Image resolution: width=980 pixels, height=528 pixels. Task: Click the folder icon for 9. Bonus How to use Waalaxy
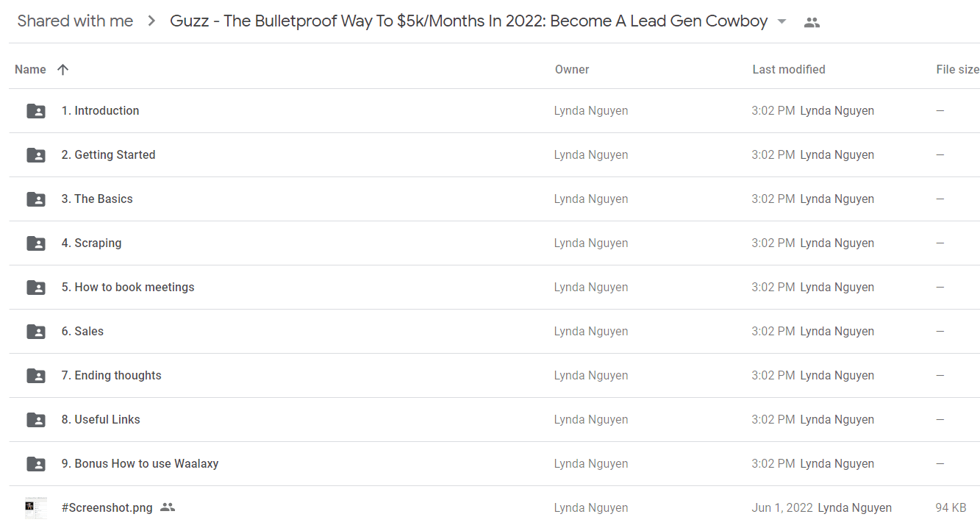pyautogui.click(x=36, y=464)
